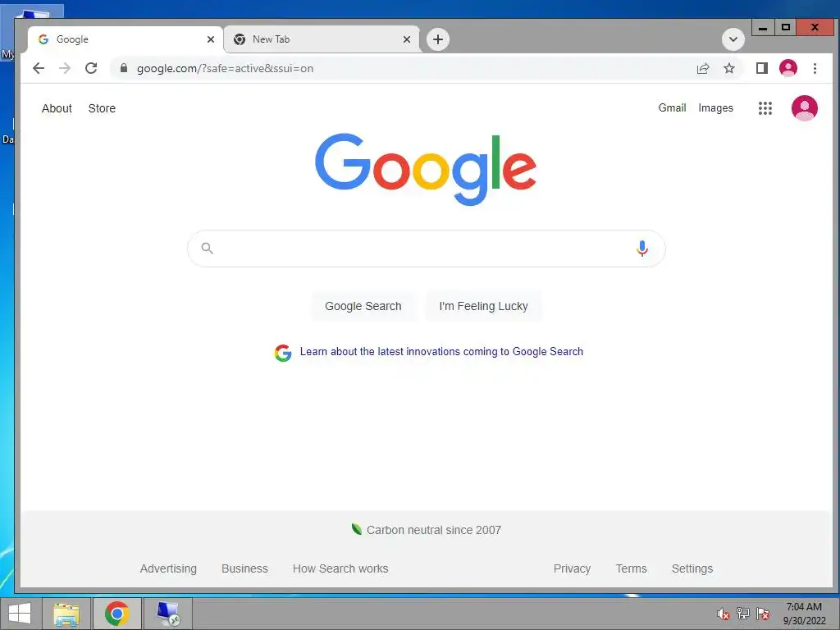Bookmark this tab with the star
840x630 pixels.
pos(729,68)
